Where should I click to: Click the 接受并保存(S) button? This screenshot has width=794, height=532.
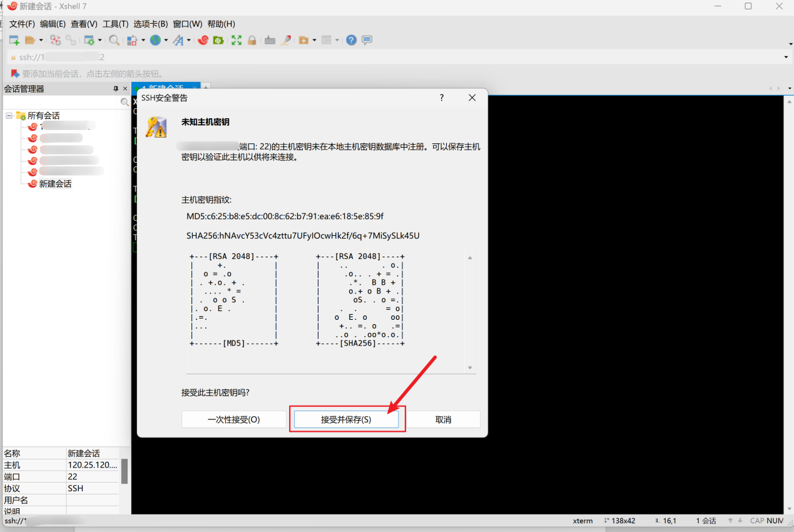pos(346,419)
